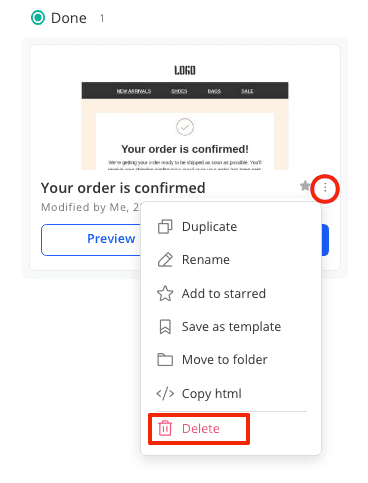Click the bookmark icon for Save as template

click(x=165, y=327)
